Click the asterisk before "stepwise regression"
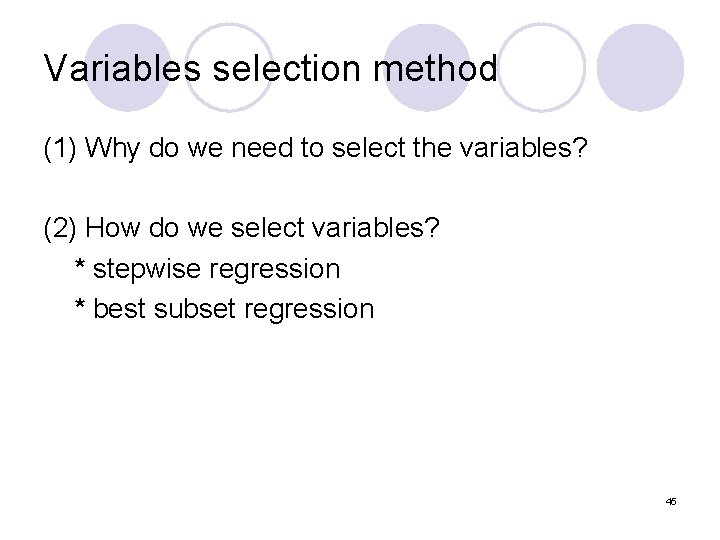This screenshot has width=720, height=540. point(81,268)
